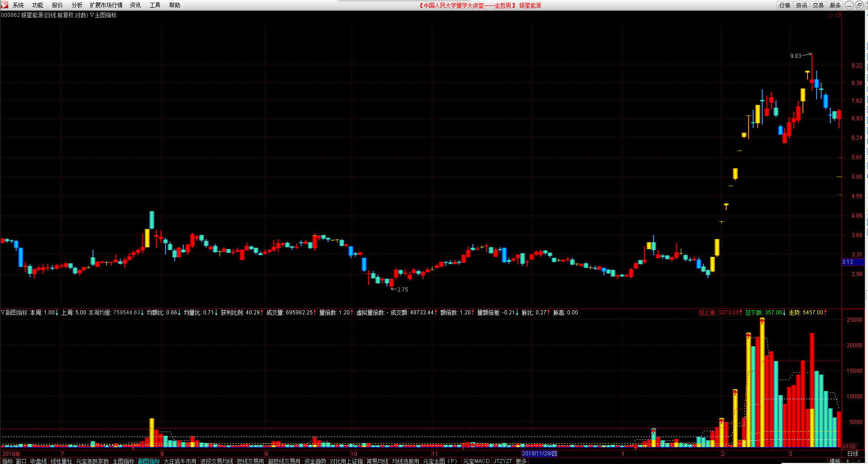Click the 成交额: 48733.44 value

click(413, 313)
